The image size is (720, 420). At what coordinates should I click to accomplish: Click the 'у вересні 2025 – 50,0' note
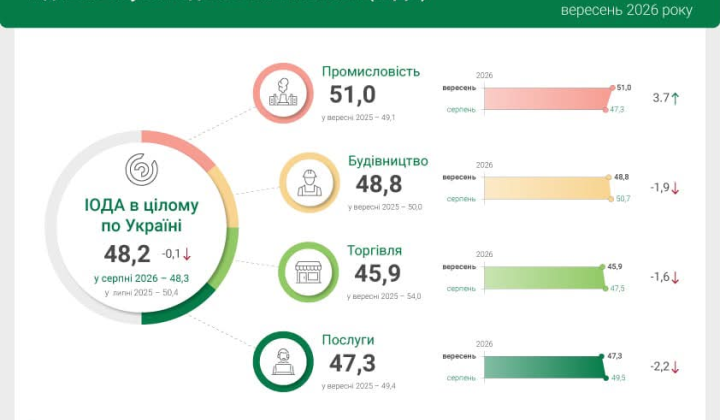(x=385, y=207)
